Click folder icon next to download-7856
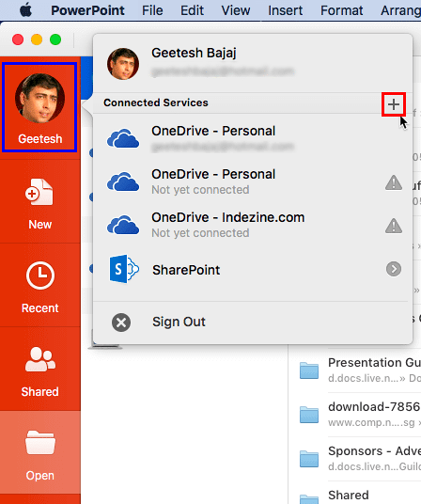The width and height of the screenshot is (421, 504). coord(309,415)
